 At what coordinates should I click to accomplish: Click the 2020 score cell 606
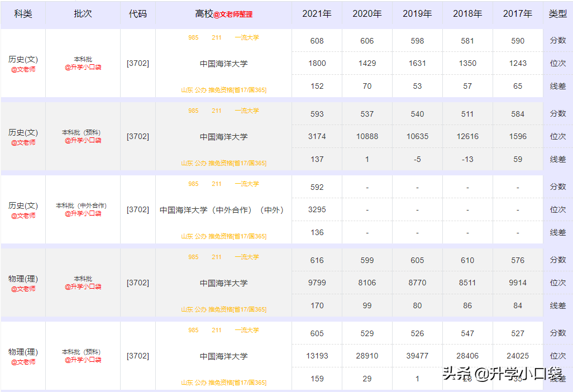367,41
